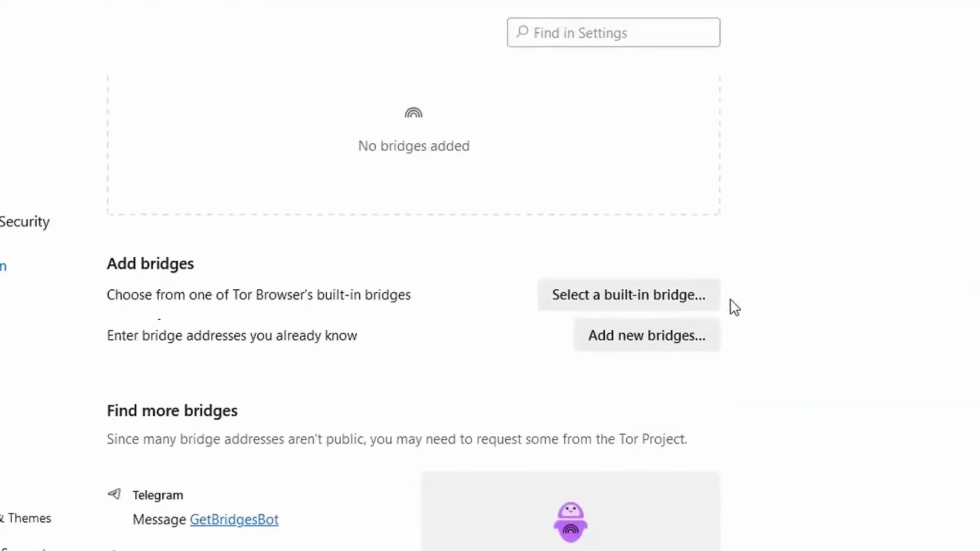Click the gray bridge bot card
Screen dimensions: 980x551
pyautogui.click(x=570, y=511)
